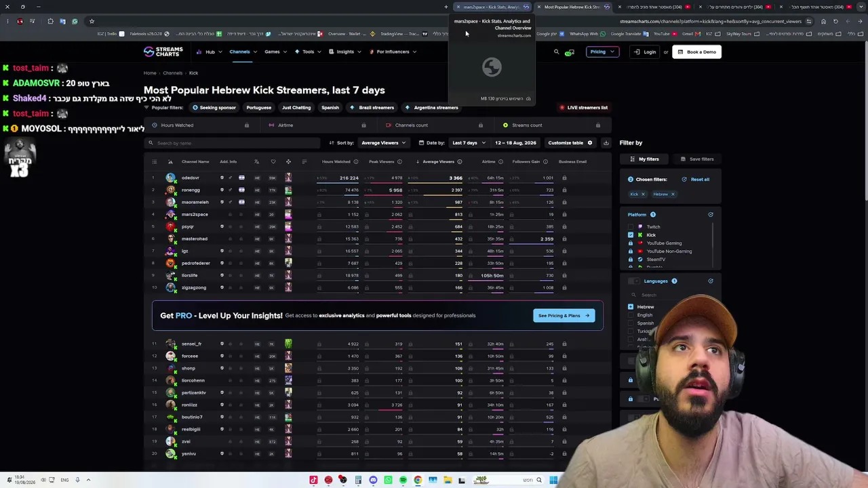
Task: Open the Insights dropdown menu
Action: click(x=345, y=52)
